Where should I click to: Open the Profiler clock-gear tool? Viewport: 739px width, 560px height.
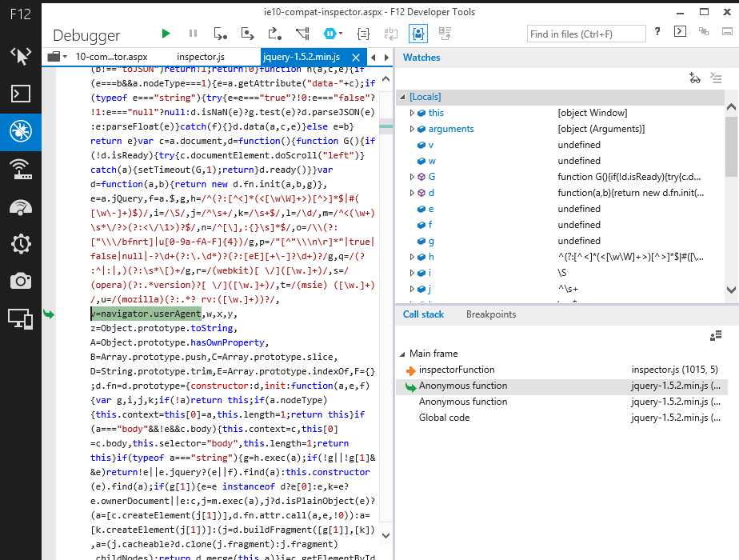pos(20,244)
